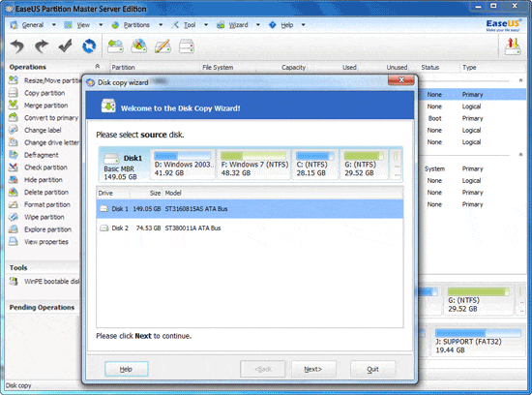Click the Check partition icon
532x395 pixels.
(x=14, y=167)
